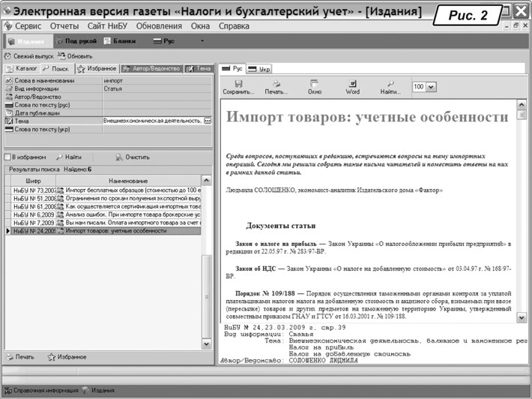Click the Найти button under the search form
Viewport: 532px width, 399px height.
point(69,157)
